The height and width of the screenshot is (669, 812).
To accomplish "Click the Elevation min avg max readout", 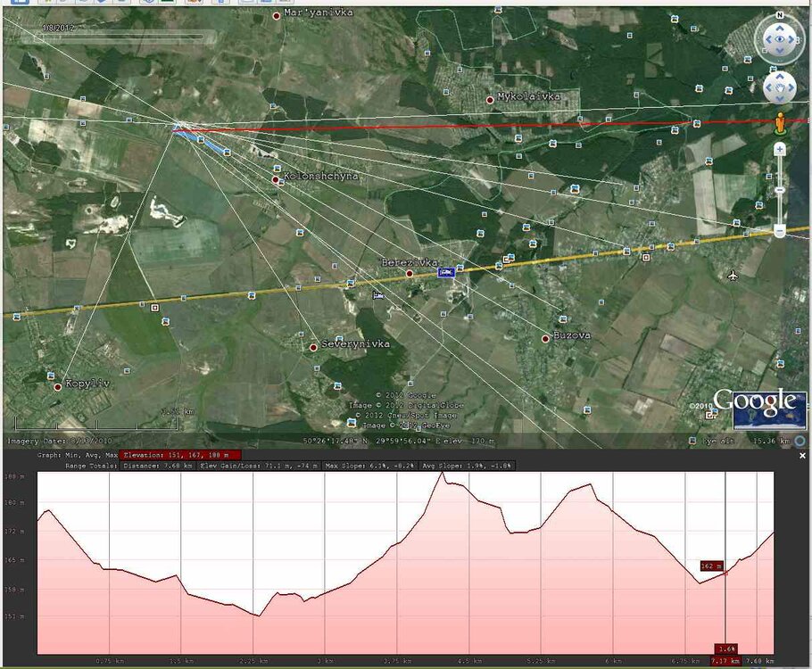I will click(179, 455).
